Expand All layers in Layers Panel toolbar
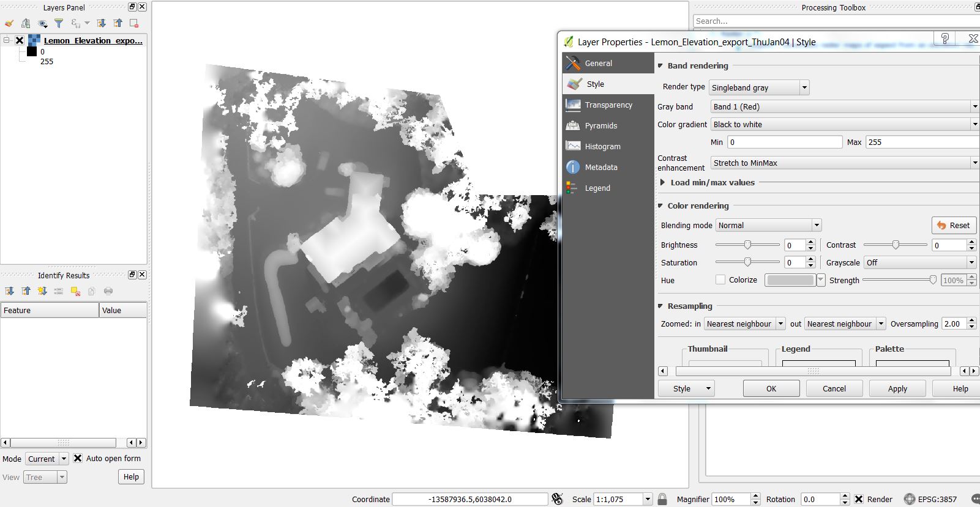Viewport: 980px width, 507px height. [102, 23]
